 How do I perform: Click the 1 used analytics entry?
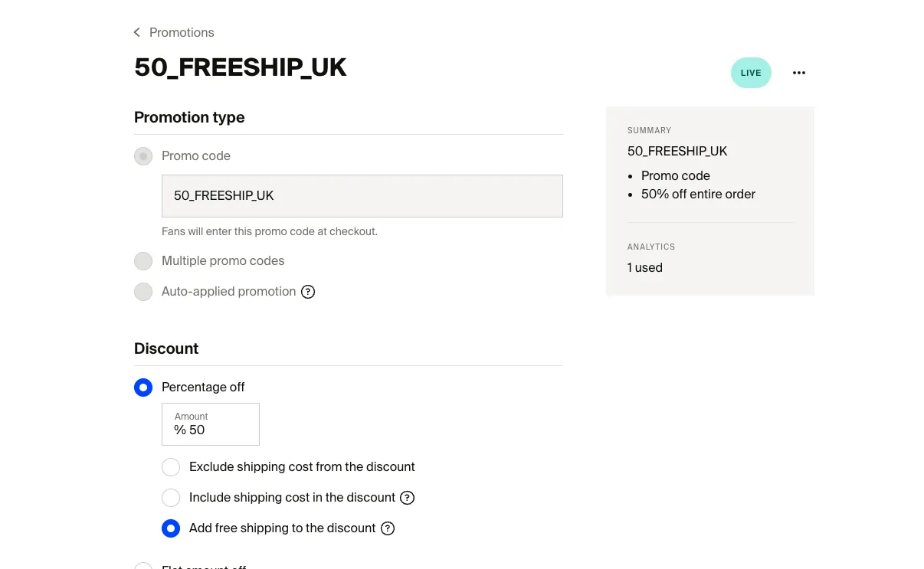coord(644,267)
